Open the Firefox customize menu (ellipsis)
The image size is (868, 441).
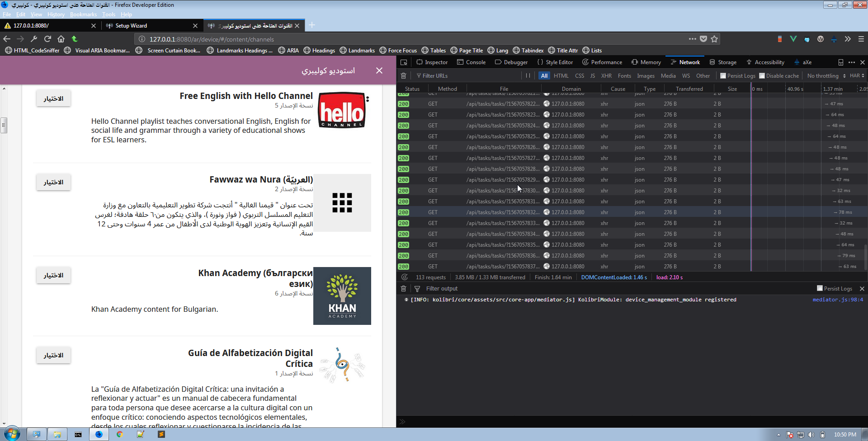pos(693,39)
